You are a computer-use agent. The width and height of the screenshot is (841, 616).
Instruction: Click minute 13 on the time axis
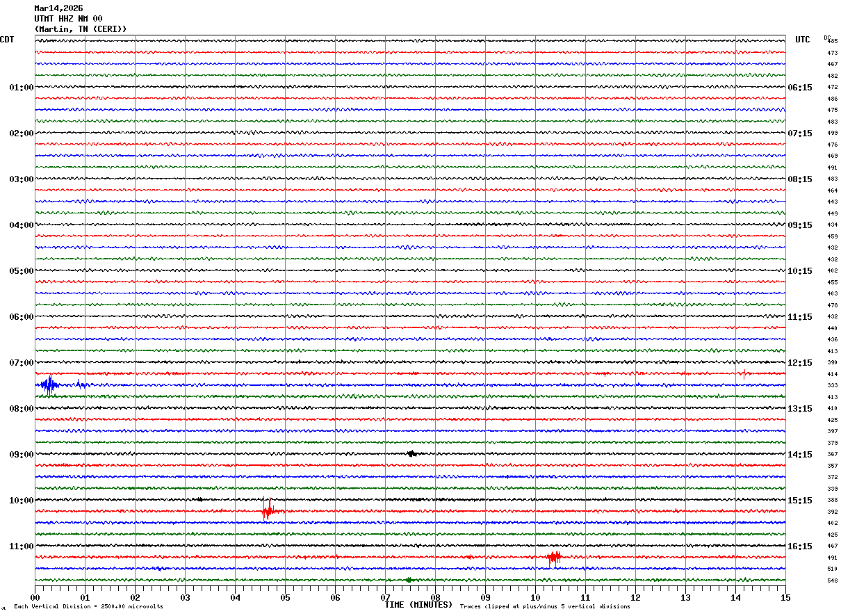pyautogui.click(x=685, y=597)
